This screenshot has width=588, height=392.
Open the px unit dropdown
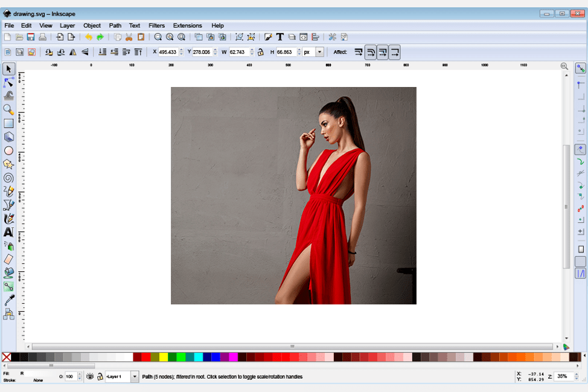click(x=319, y=52)
